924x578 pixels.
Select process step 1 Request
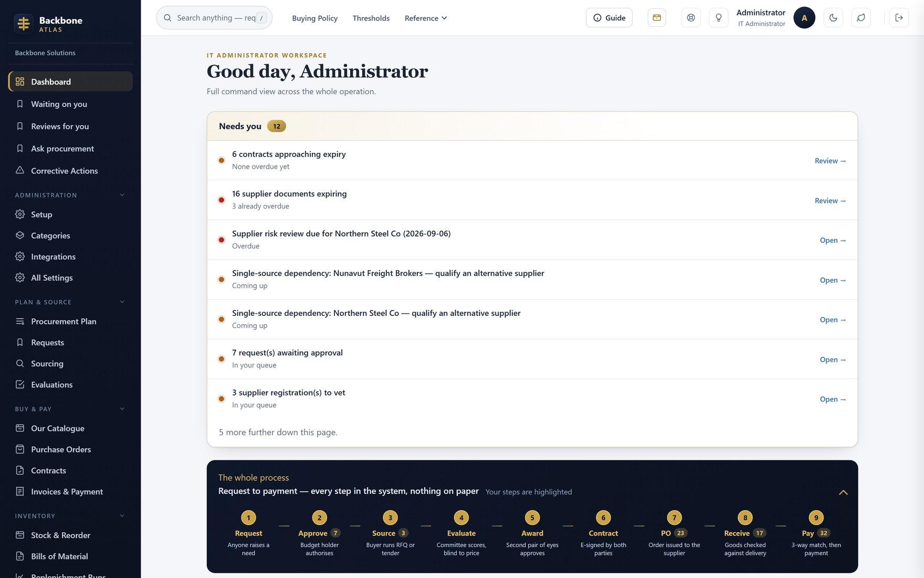248,533
